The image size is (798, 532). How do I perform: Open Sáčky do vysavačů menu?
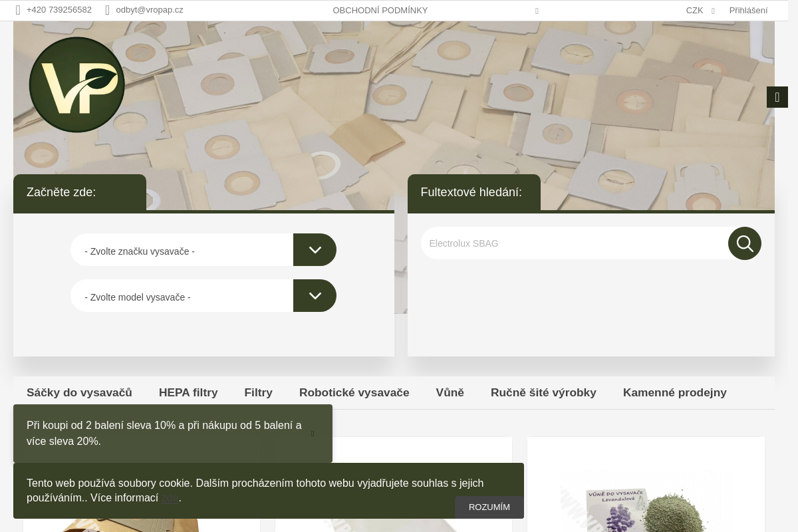(x=79, y=392)
